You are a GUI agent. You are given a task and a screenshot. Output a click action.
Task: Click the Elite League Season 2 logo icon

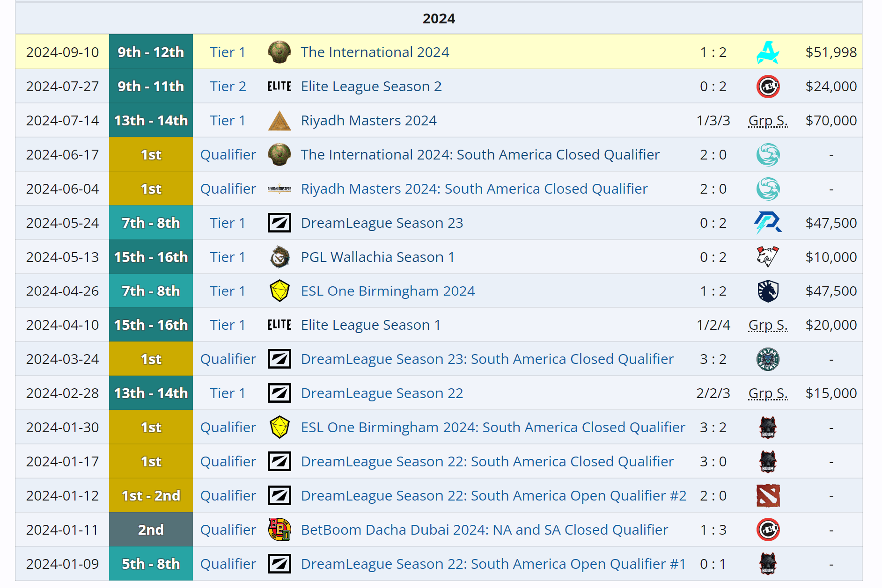(279, 87)
